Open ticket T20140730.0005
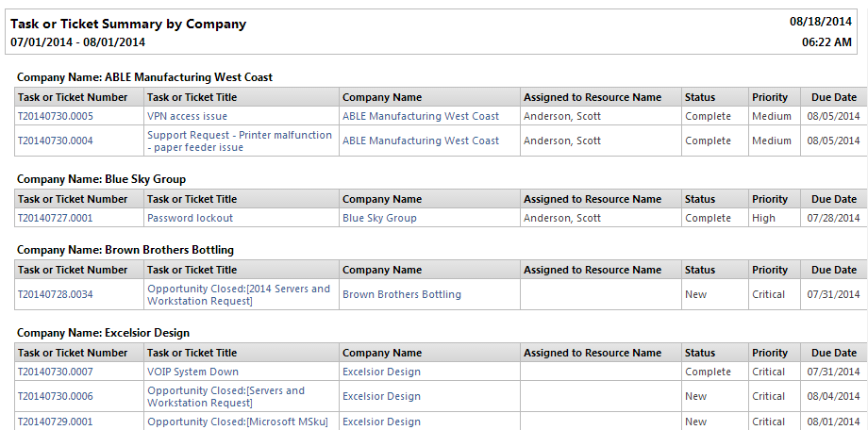Viewport: 868px width, 430px height. [56, 116]
